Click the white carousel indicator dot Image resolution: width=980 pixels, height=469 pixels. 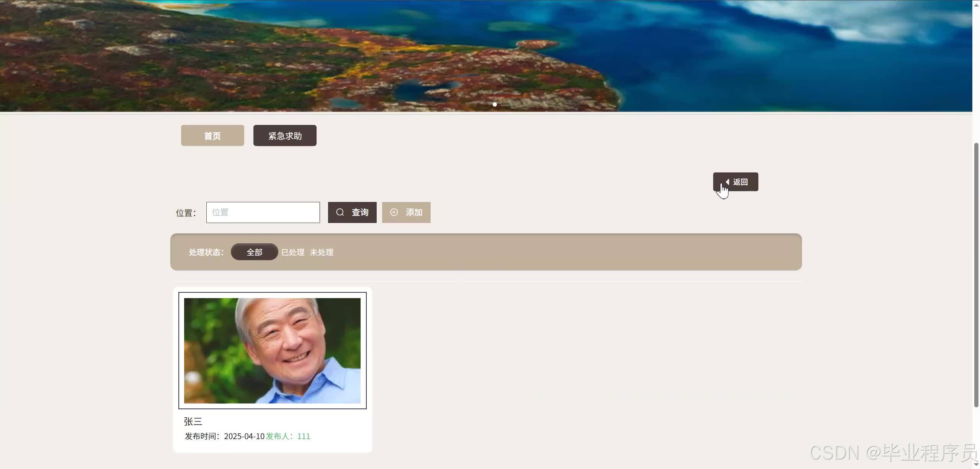(x=495, y=104)
